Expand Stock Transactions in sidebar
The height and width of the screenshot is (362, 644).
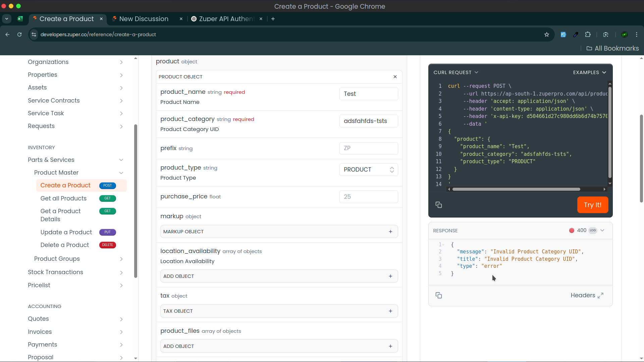pos(121,273)
